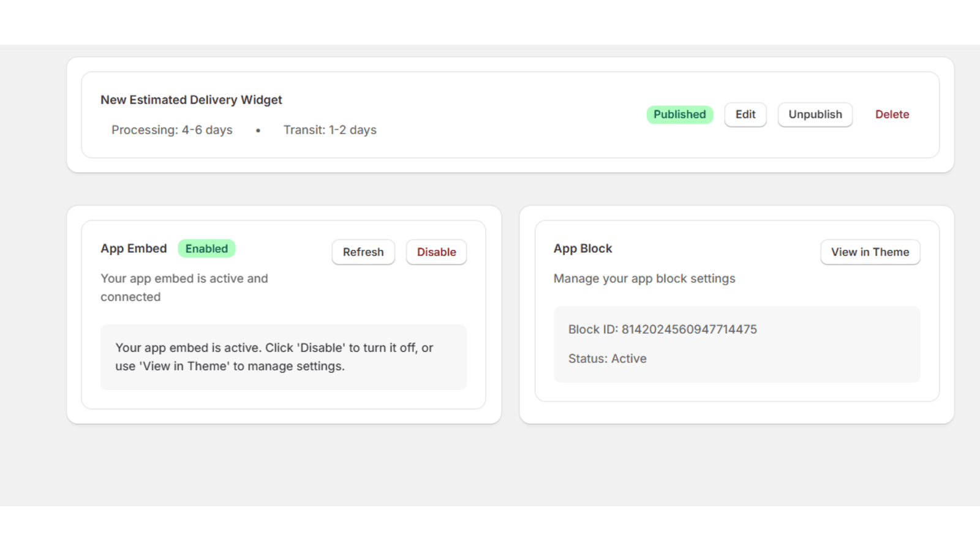Click 'Manage your app block settings' text

point(644,279)
